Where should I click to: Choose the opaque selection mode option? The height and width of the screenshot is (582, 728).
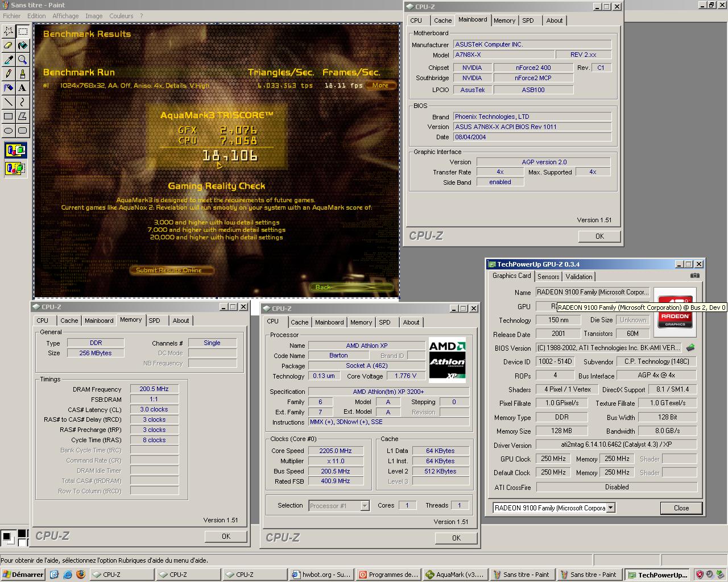15,151
